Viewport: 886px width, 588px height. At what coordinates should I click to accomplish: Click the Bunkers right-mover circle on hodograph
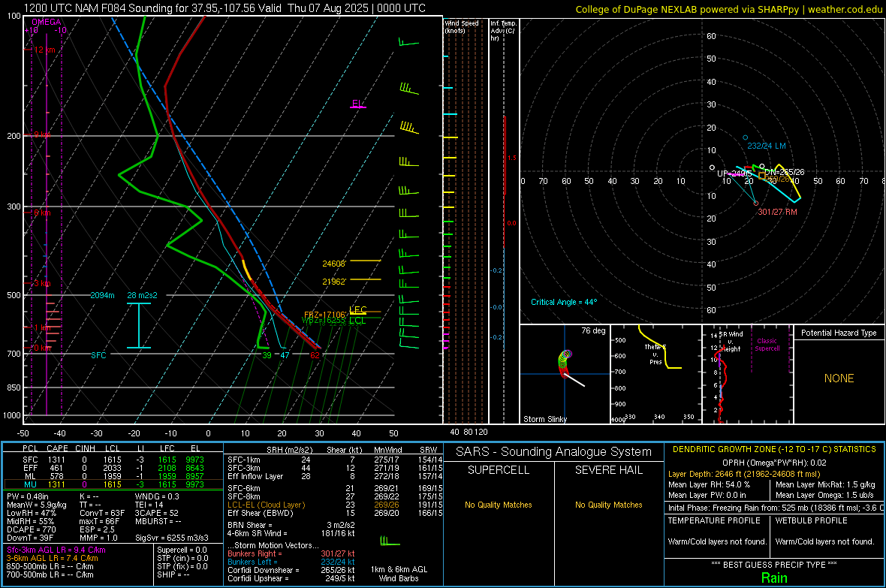click(756, 203)
